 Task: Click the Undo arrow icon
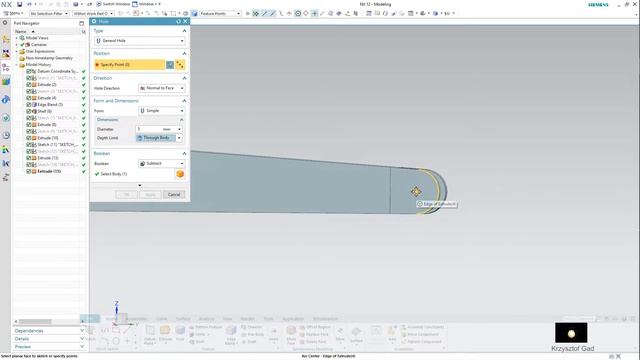coord(29,4)
